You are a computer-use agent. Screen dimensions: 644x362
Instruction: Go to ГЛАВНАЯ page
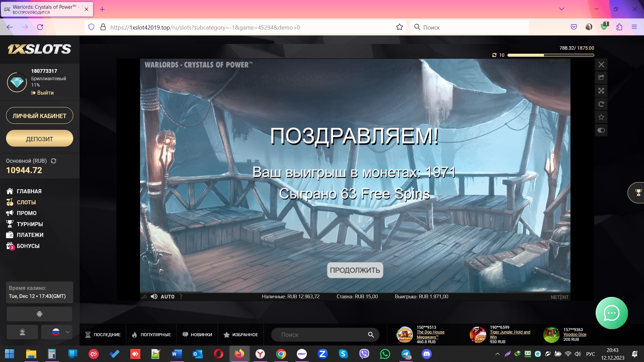(24, 191)
